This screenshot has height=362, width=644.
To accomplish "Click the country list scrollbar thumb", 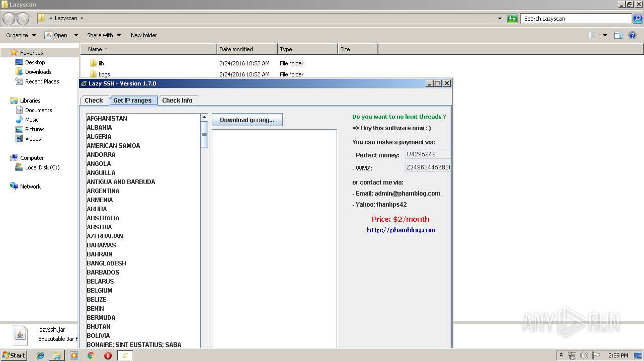I will tap(204, 134).
